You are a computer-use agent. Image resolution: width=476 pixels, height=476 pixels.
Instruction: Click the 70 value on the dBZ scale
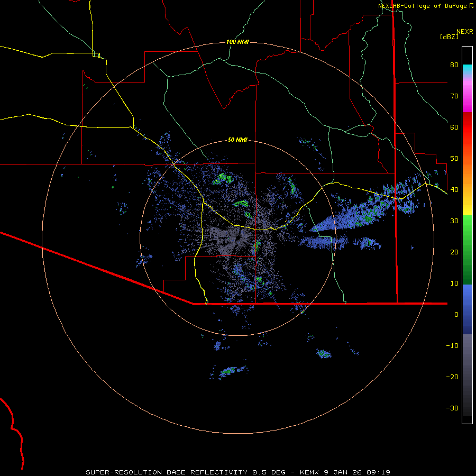point(454,96)
